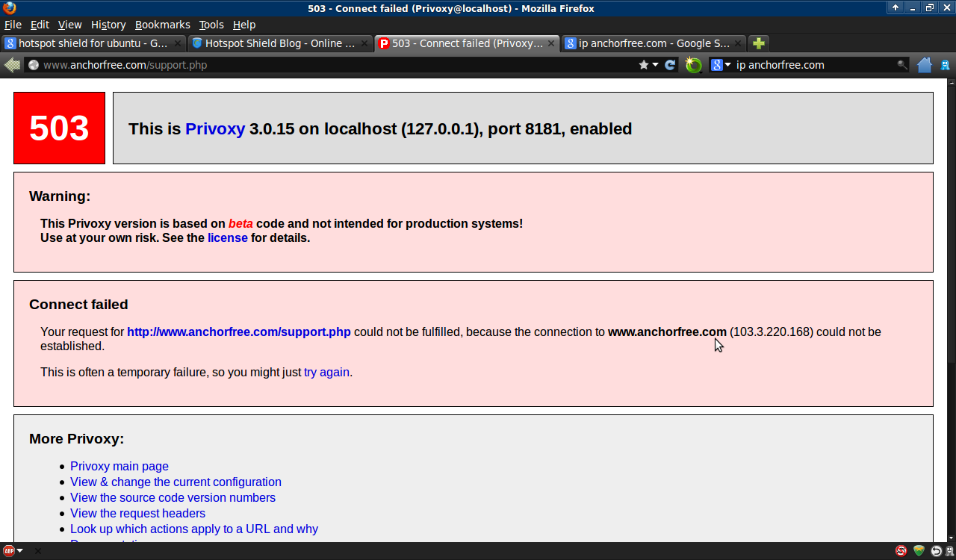Screen dimensions: 956x560
Task: Open the Help menu
Action: (x=244, y=25)
